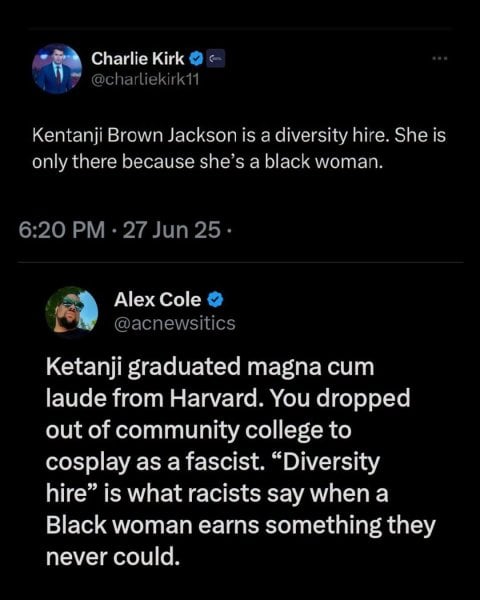Visit the @charliekirk11 handle
This screenshot has width=480, height=600.
[145, 79]
